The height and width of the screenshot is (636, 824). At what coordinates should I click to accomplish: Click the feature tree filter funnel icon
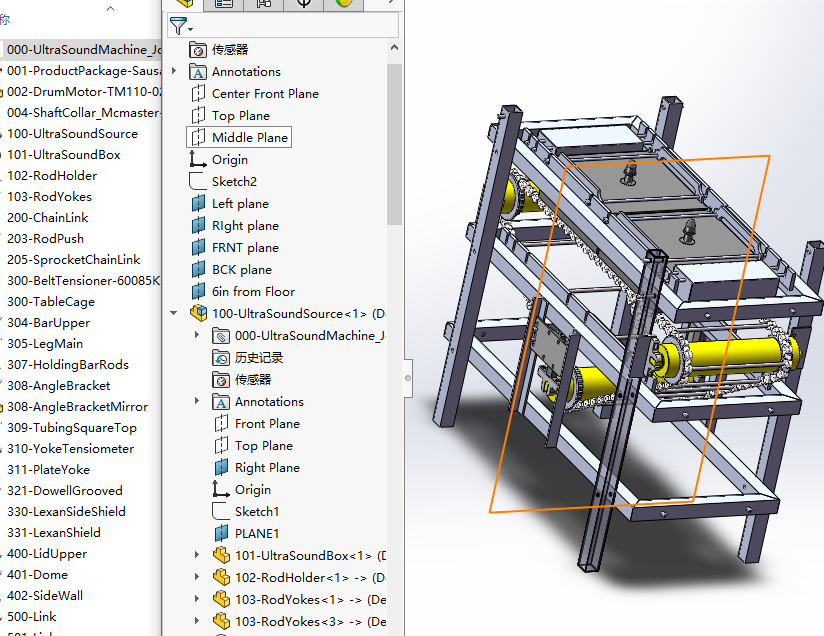pos(178,25)
